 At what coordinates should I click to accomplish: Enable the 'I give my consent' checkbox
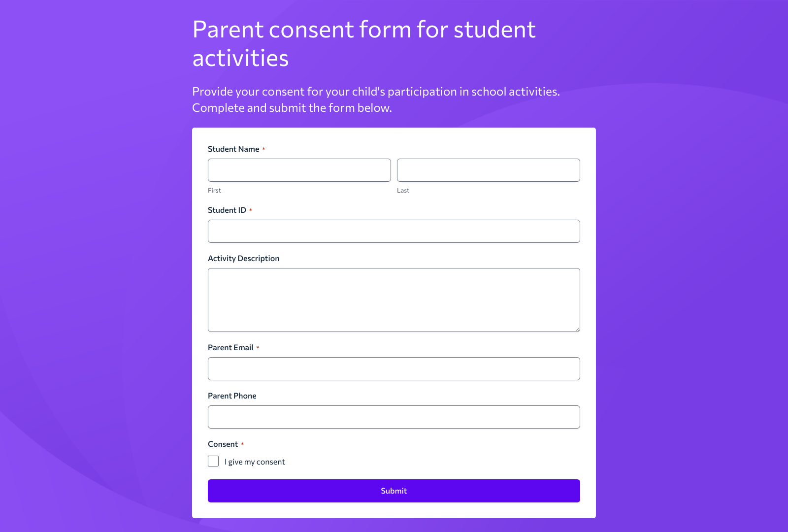(x=213, y=461)
